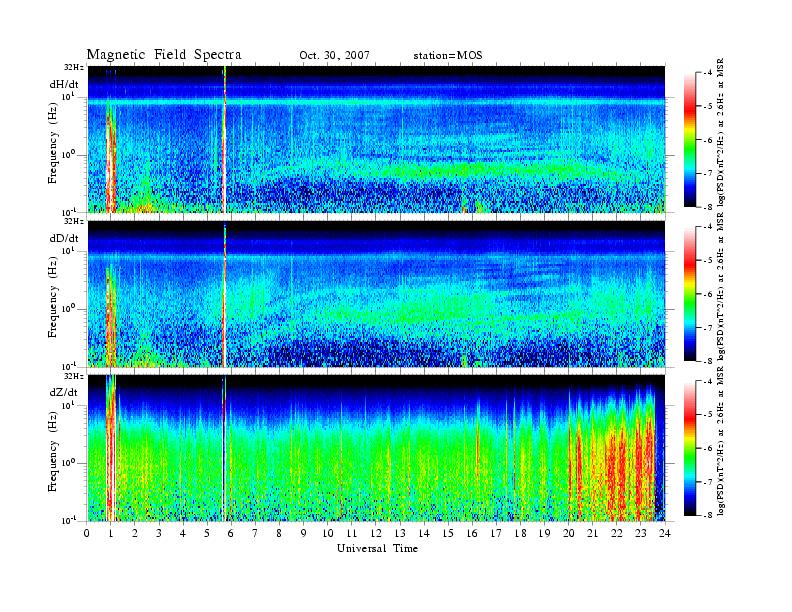Click the dD/dt spectrogram plot
Viewport: 792px width, 612px height.
pos(376,293)
